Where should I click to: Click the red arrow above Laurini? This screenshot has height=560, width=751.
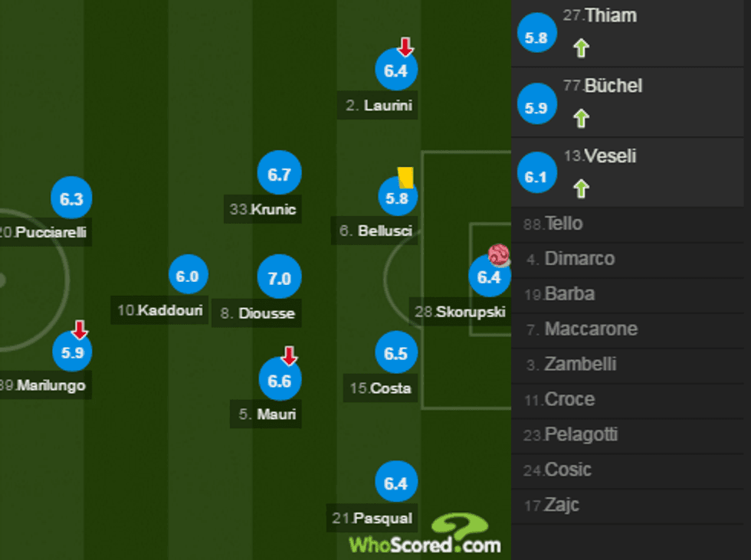pos(404,46)
